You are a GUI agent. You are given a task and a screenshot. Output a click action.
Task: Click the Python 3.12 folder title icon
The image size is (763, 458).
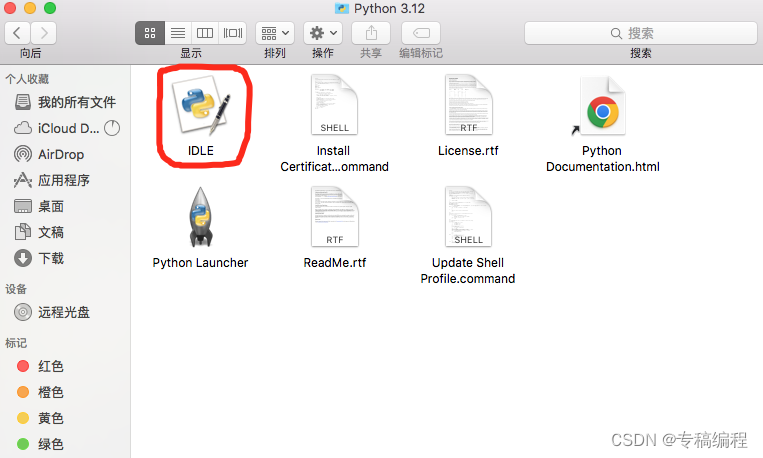[342, 8]
